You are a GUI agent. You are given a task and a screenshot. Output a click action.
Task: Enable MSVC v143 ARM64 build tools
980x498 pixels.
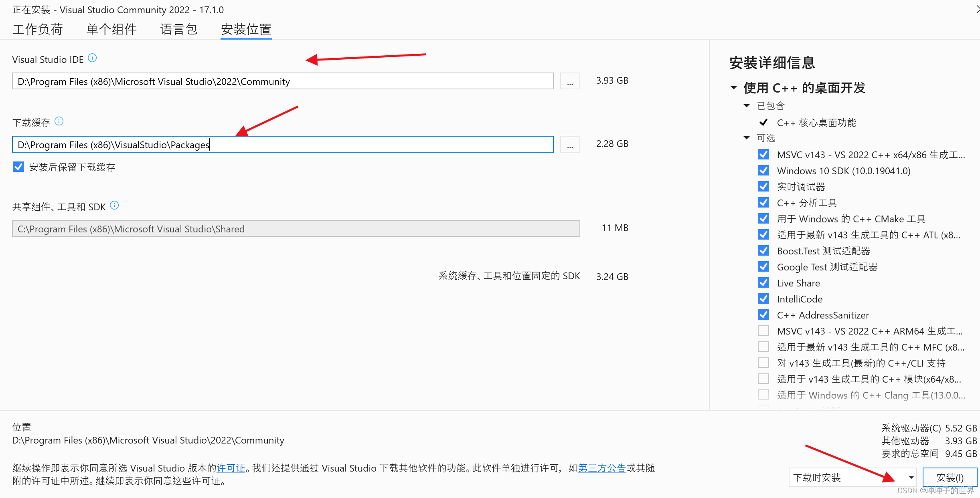(763, 331)
